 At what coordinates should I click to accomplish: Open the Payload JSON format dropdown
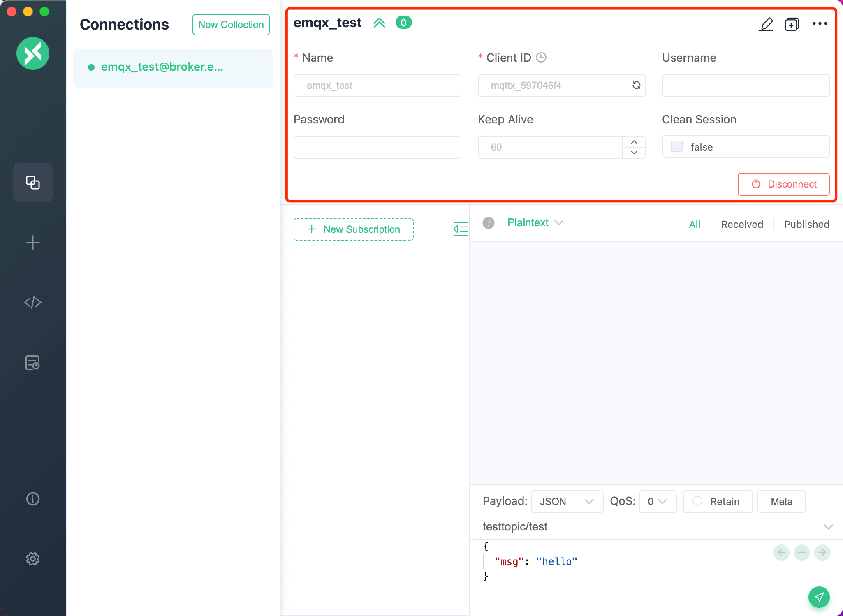[x=567, y=501]
